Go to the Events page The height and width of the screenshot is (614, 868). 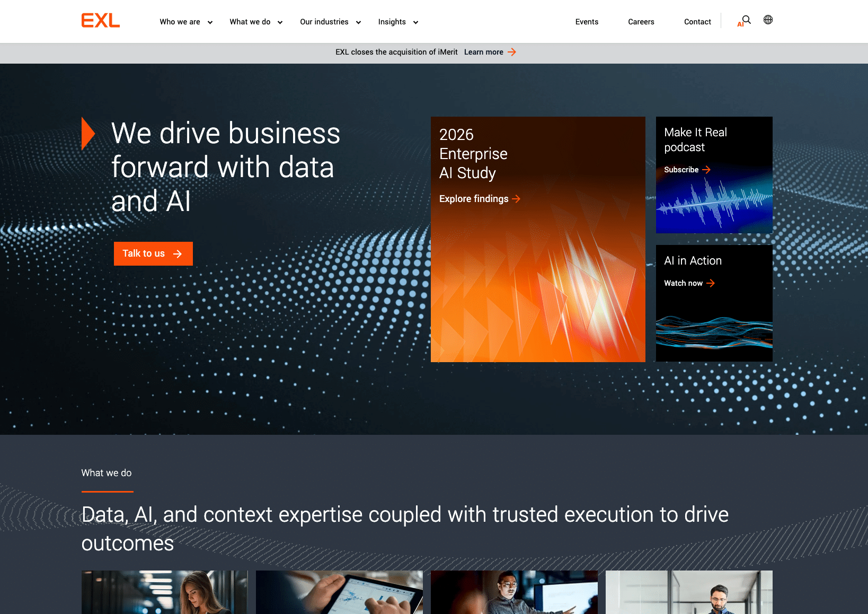[x=587, y=22]
